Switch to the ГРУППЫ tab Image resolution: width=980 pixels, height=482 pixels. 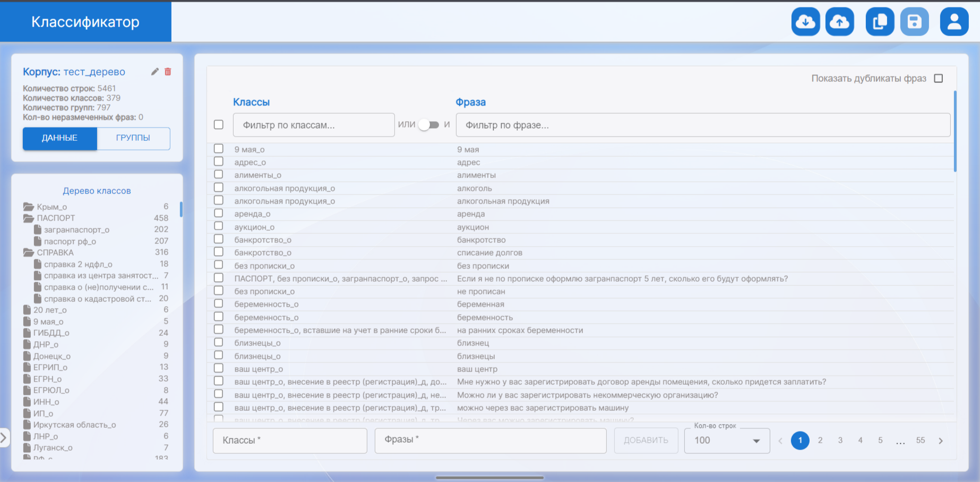(133, 138)
